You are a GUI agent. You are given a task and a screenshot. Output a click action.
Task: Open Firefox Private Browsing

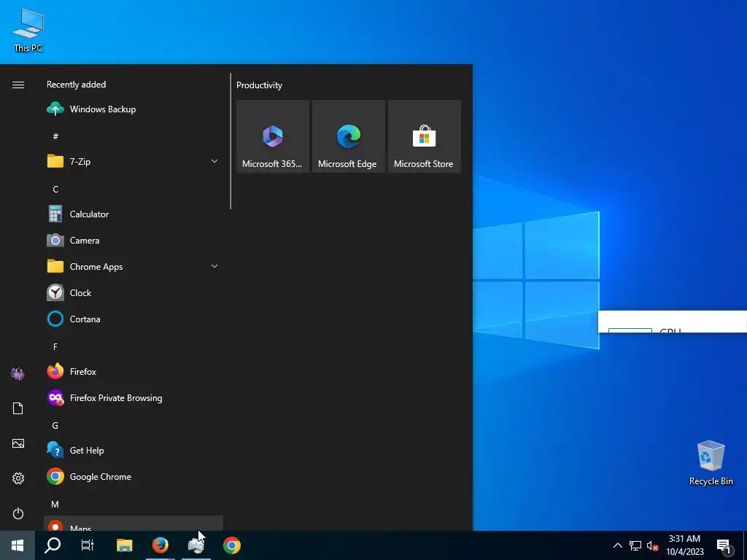pyautogui.click(x=133, y=397)
